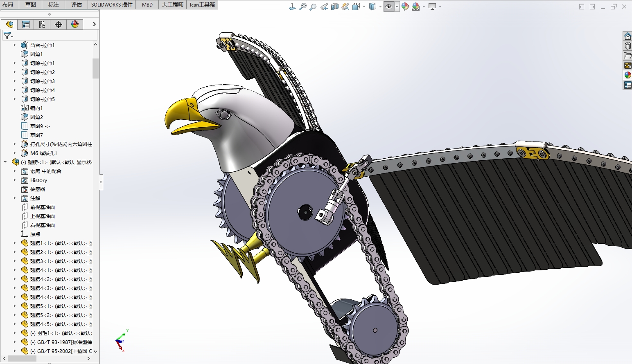The width and height of the screenshot is (632, 364).
Task: Click the tree filter funnel icon
Action: coord(7,36)
